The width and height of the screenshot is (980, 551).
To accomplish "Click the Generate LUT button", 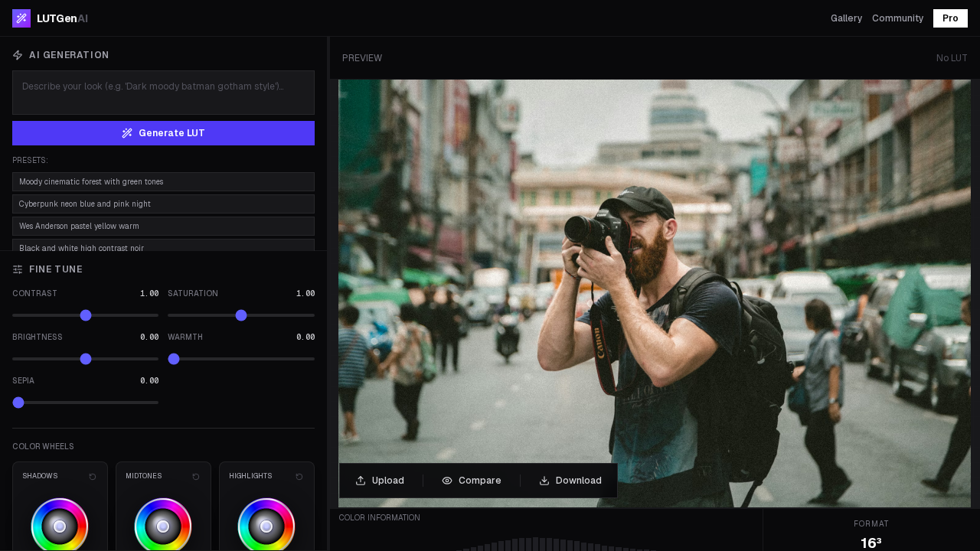I will point(163,133).
